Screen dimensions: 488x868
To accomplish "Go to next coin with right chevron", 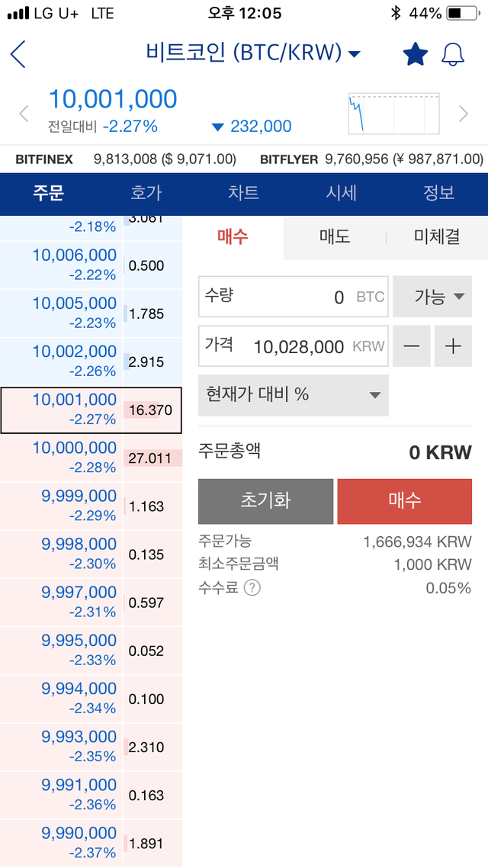I will 464,114.
